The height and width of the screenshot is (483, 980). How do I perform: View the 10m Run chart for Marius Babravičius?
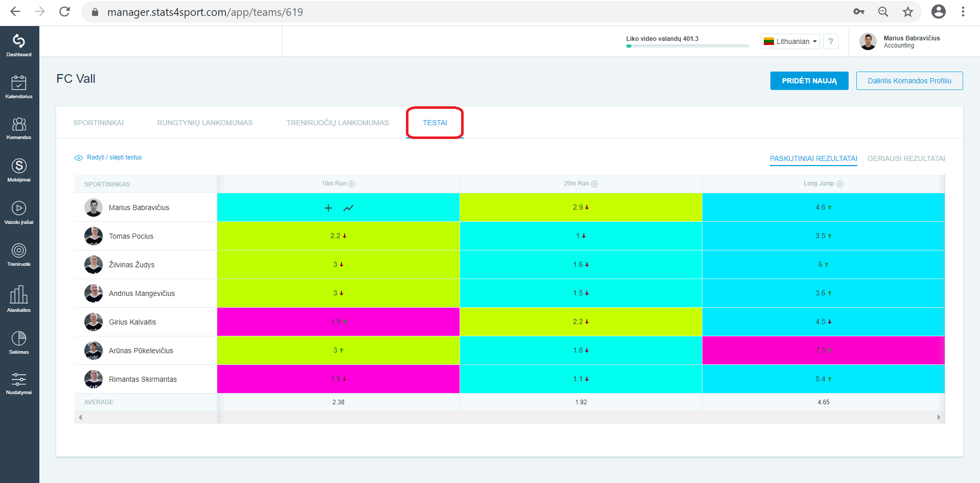pos(349,208)
